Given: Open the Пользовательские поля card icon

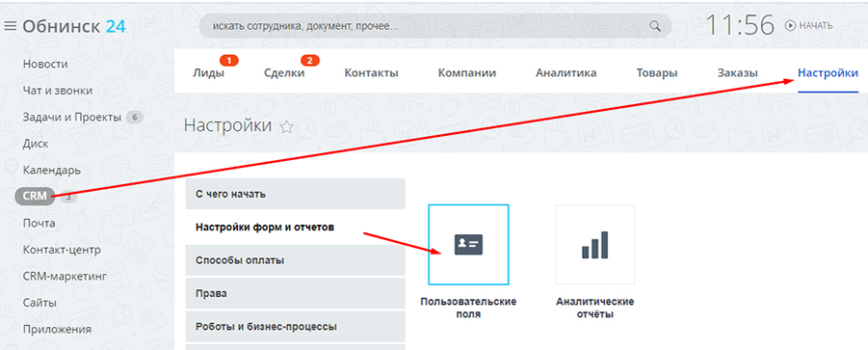Looking at the screenshot, I should pyautogui.click(x=468, y=245).
